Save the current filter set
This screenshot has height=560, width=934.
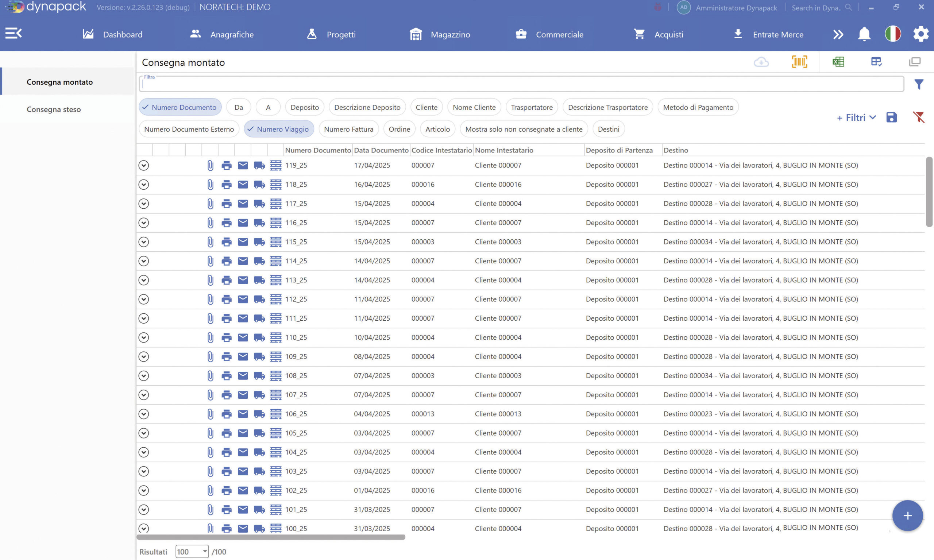891,117
